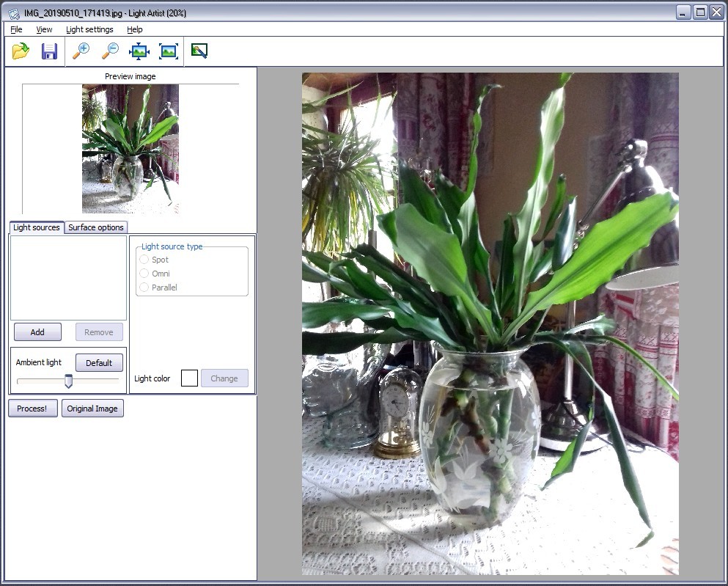This screenshot has width=728, height=586.
Task: Show actual size image icon
Action: (x=169, y=51)
